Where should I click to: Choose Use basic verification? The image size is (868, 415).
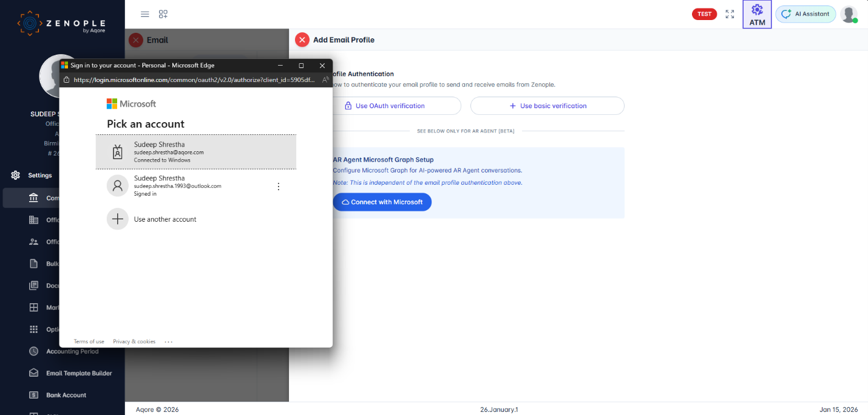tap(548, 106)
